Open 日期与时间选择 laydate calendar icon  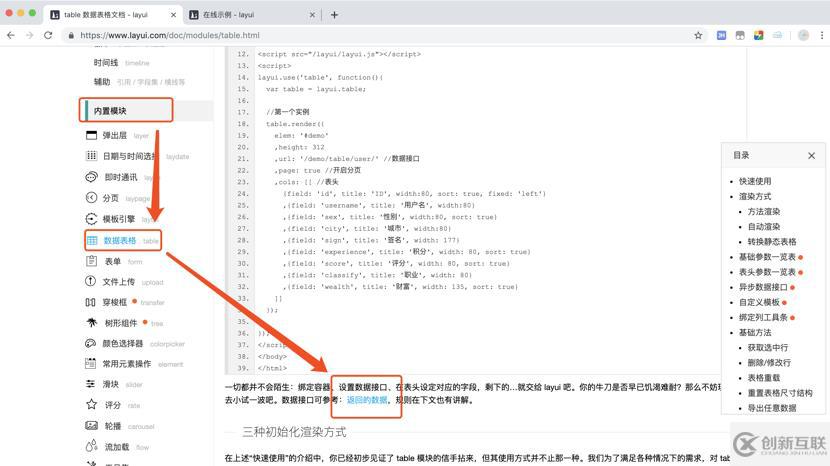click(x=92, y=156)
